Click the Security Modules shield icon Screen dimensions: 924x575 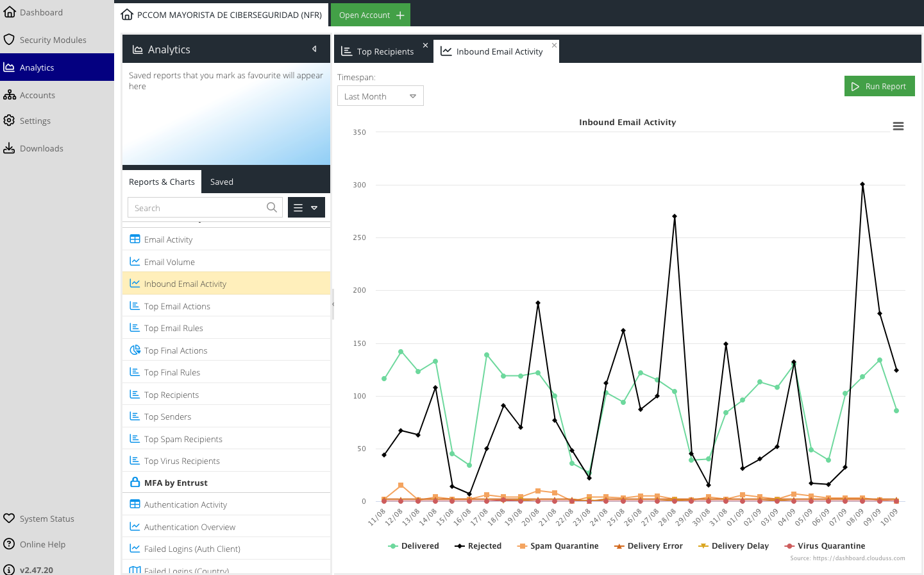pyautogui.click(x=10, y=40)
